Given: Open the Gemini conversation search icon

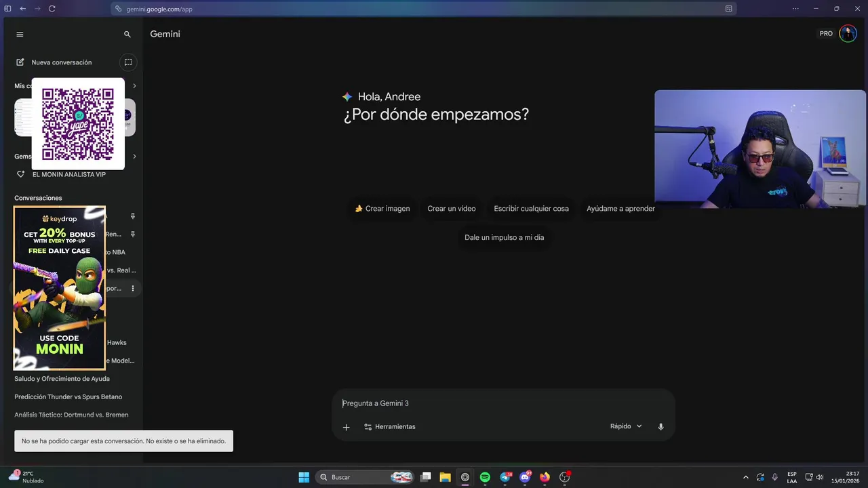Looking at the screenshot, I should [127, 34].
